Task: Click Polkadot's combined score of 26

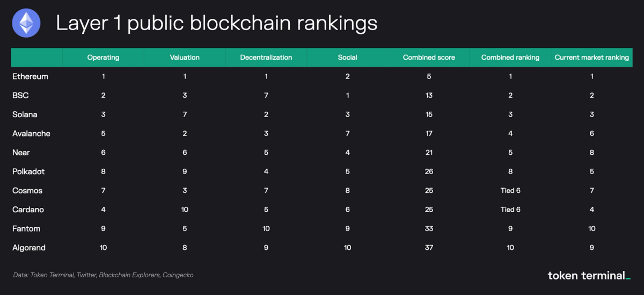Action: coord(429,171)
